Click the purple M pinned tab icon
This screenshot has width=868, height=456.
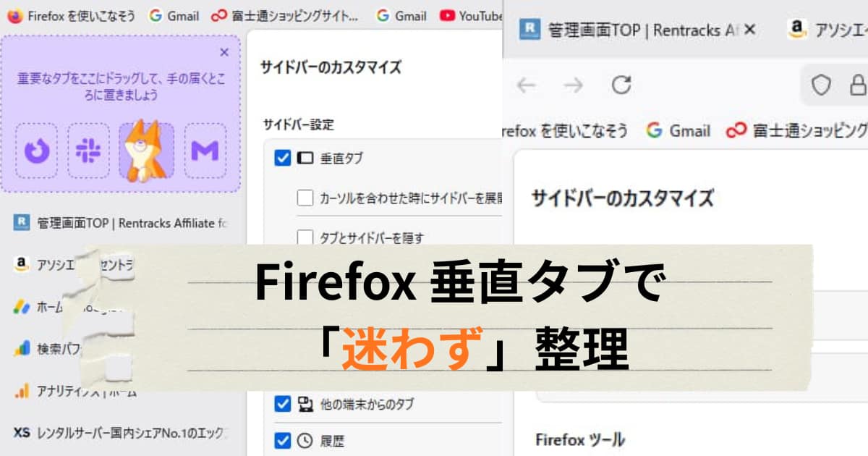click(x=205, y=151)
